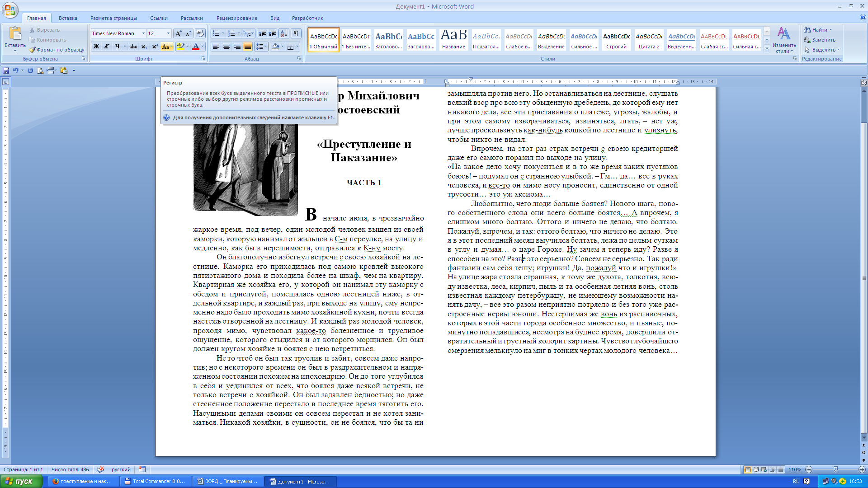Expand the Стили panel expander
The height and width of the screenshot is (488, 868).
point(796,60)
